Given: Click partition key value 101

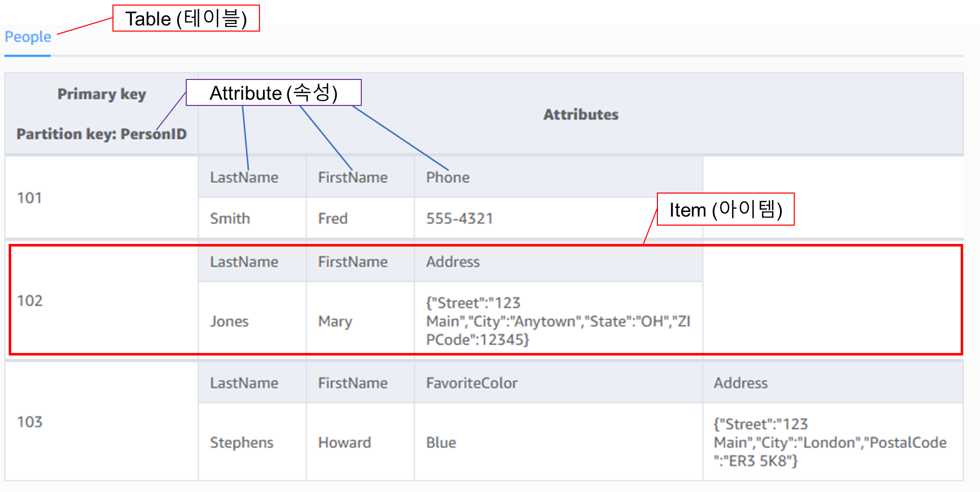Looking at the screenshot, I should tap(29, 198).
